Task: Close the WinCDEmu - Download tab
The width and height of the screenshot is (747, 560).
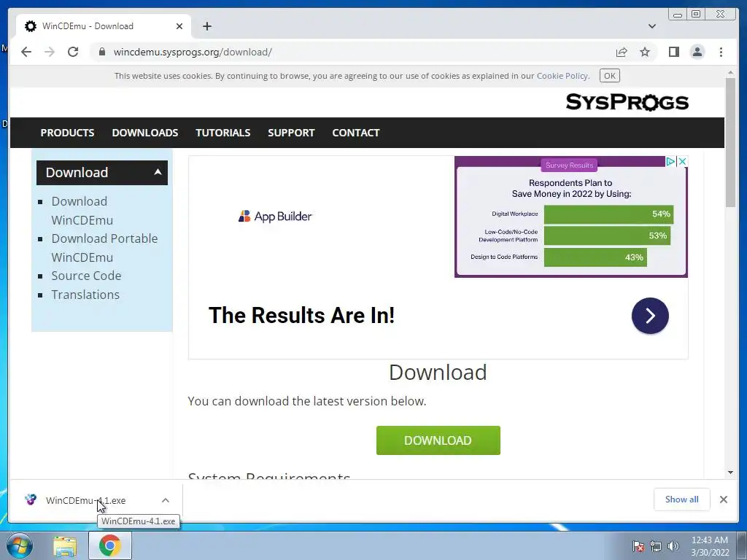Action: (x=179, y=26)
